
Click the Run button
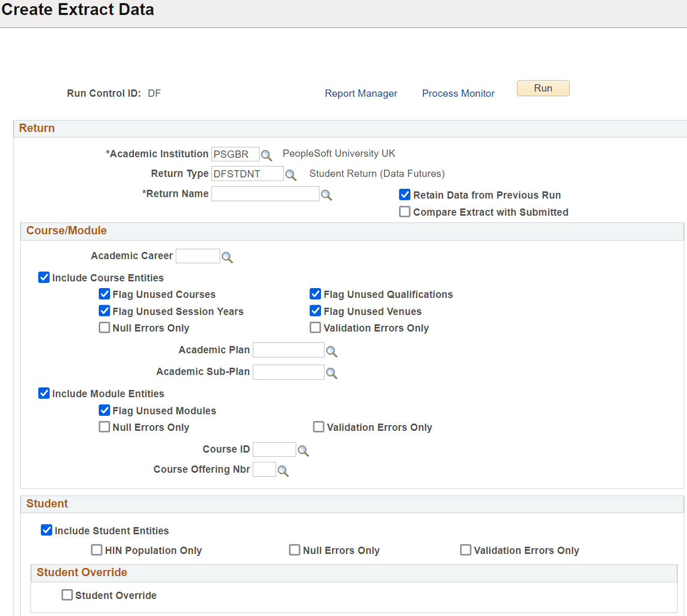coord(543,88)
